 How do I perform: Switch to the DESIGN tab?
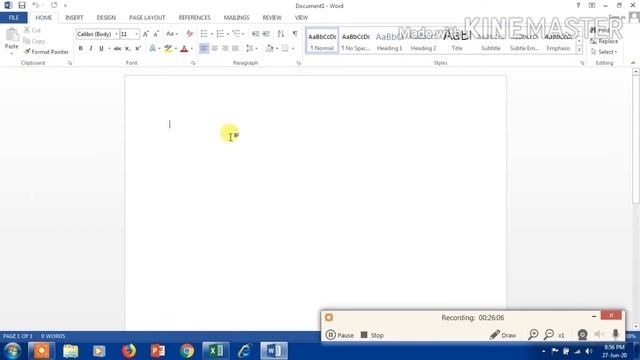tap(106, 18)
